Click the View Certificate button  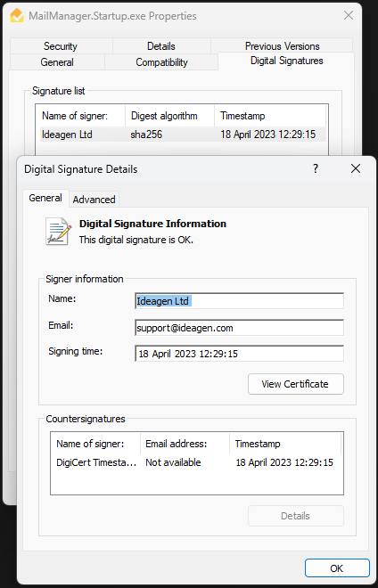[295, 384]
